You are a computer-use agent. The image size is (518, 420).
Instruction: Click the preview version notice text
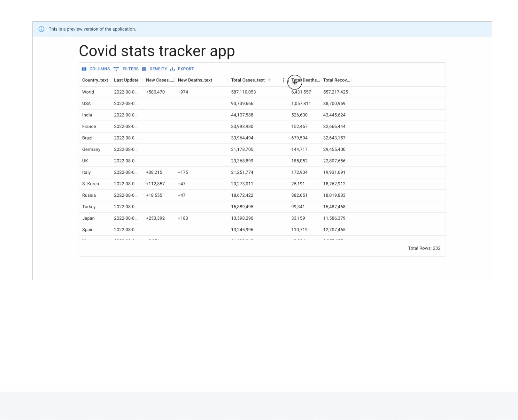pyautogui.click(x=92, y=29)
